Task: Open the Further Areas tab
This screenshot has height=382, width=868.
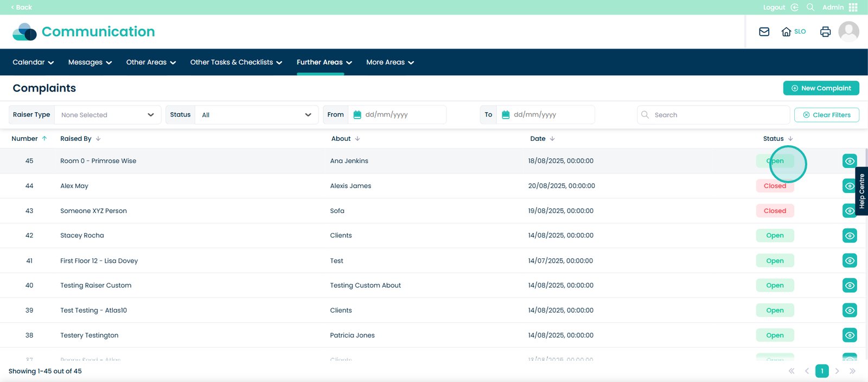Action: coord(324,62)
